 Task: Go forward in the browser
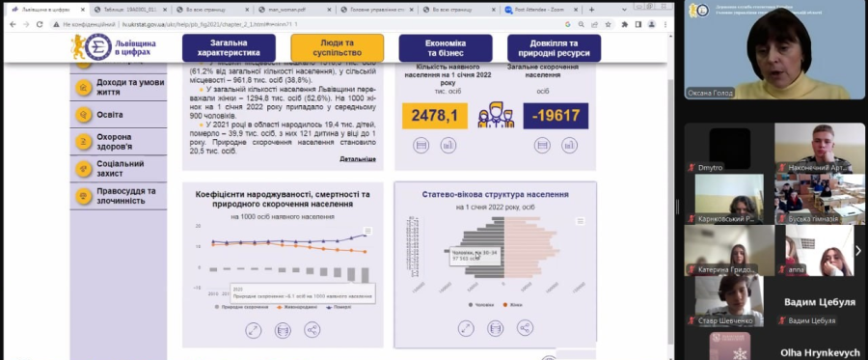click(26, 24)
